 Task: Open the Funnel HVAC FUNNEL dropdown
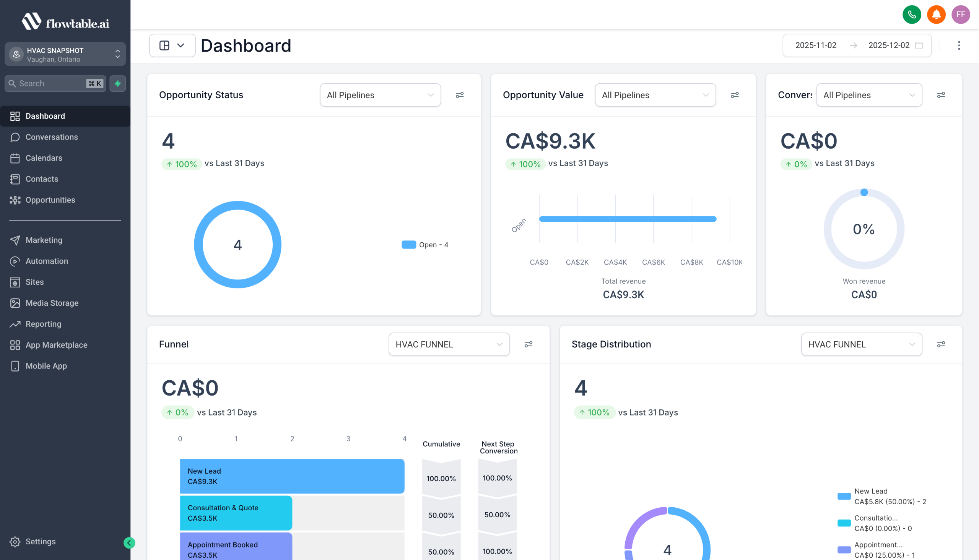pyautogui.click(x=449, y=344)
